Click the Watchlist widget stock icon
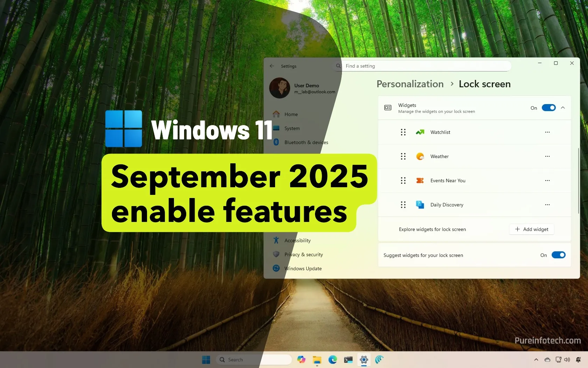Screen dimensions: 588x368 [420, 132]
